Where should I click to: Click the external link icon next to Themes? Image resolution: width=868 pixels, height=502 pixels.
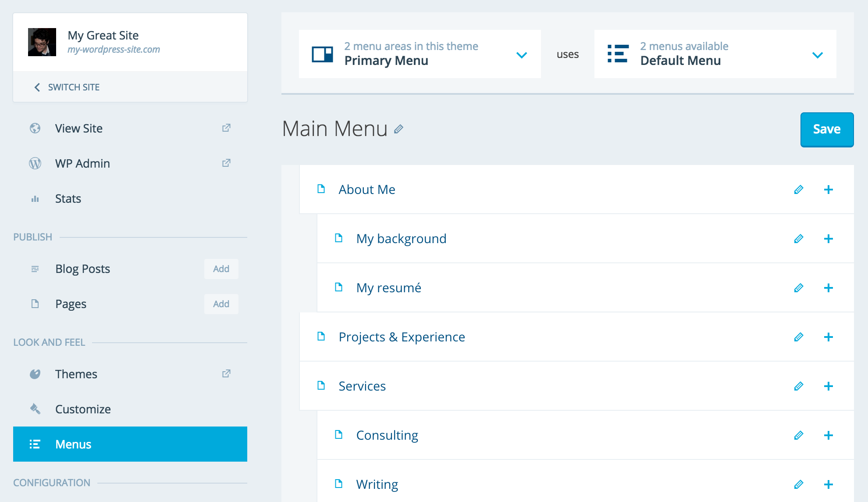226,374
